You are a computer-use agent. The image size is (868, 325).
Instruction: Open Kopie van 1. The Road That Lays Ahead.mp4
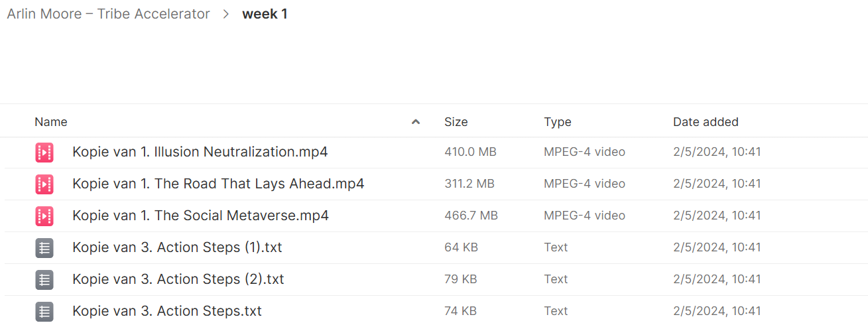[218, 184]
